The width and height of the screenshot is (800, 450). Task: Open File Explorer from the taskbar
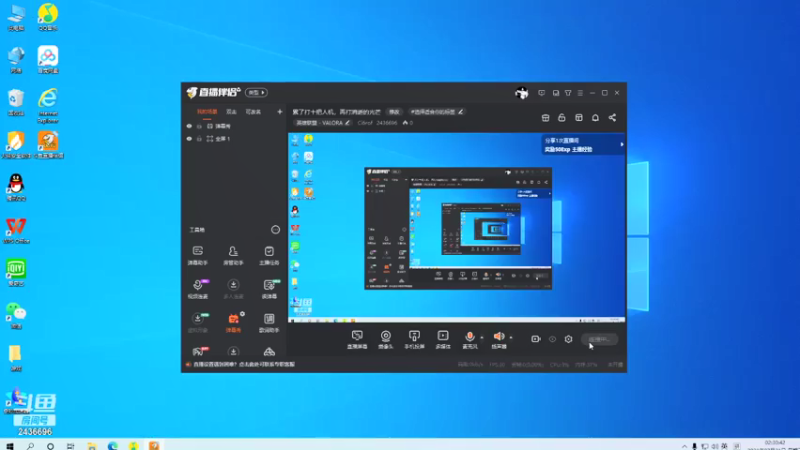(92, 445)
